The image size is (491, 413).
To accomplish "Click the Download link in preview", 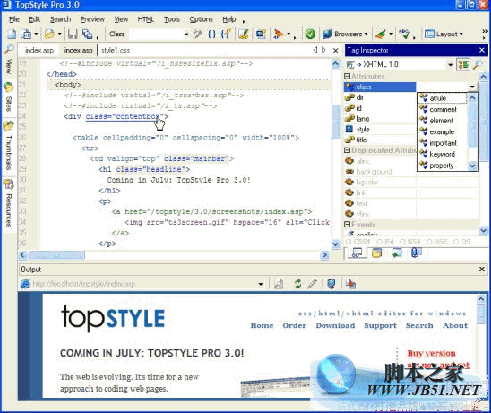I will click(335, 325).
